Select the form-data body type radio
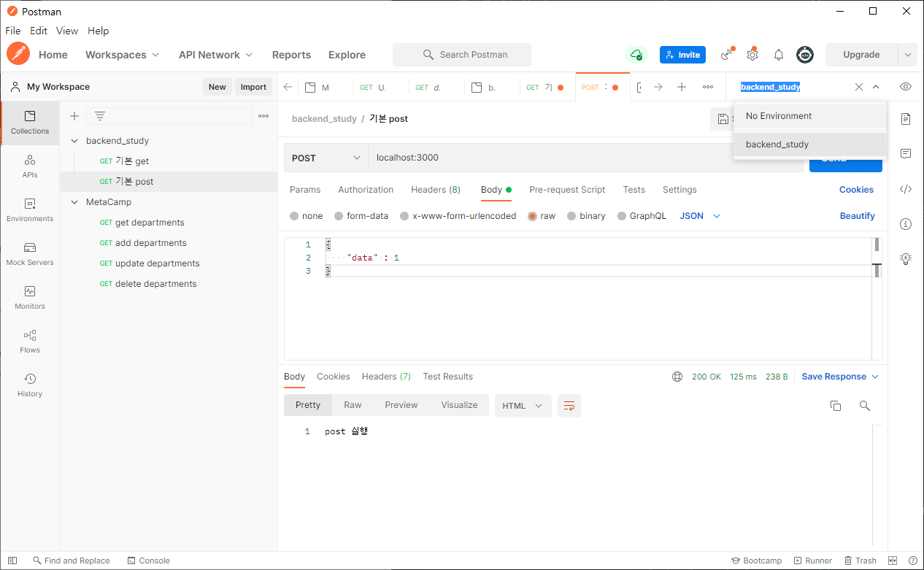Screen dimensions: 924x570 click(x=339, y=216)
